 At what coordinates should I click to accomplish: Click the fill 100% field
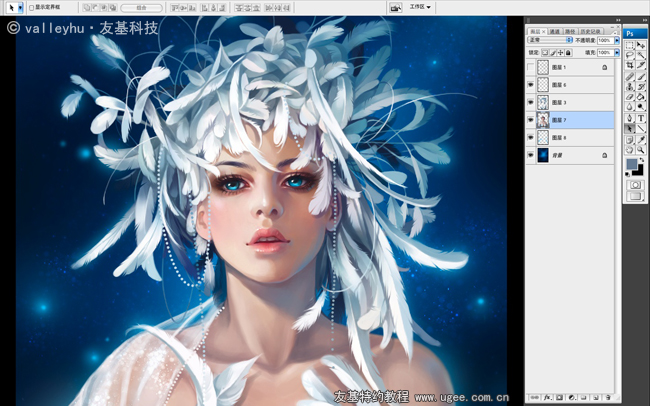click(605, 53)
